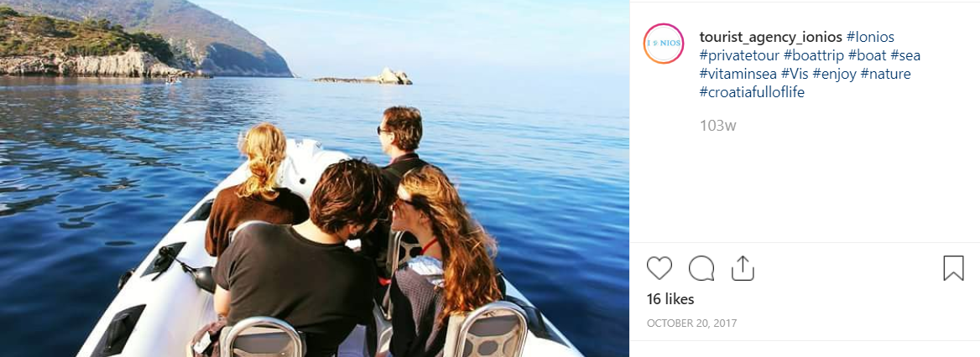Open October 20, 2017 post date link
980x357 pixels.
click(692, 323)
